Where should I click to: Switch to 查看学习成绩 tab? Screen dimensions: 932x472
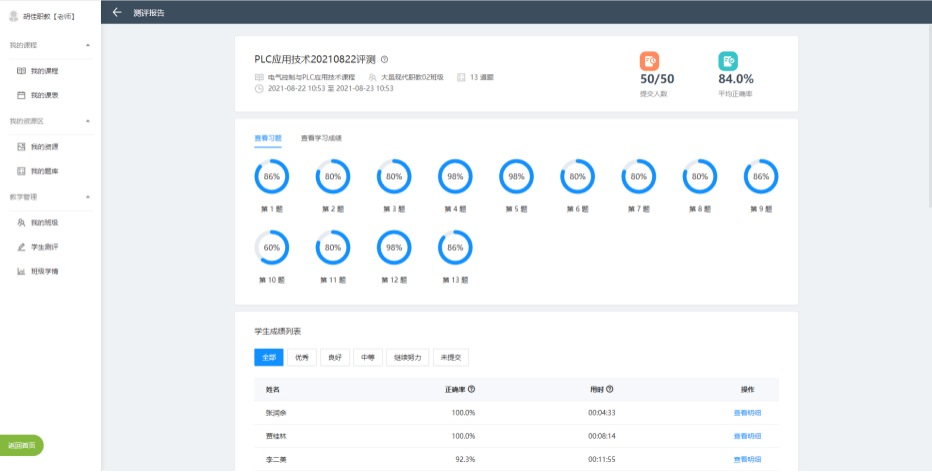click(x=321, y=138)
